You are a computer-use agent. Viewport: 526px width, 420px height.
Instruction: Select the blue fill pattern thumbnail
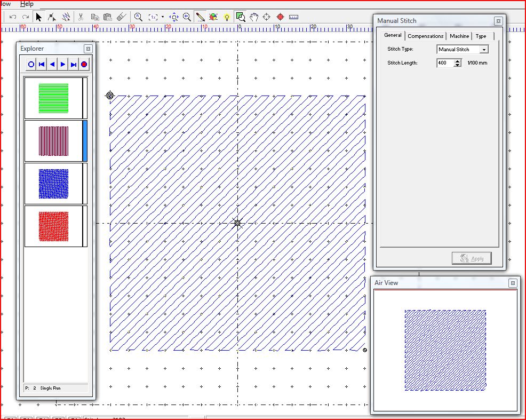point(54,184)
